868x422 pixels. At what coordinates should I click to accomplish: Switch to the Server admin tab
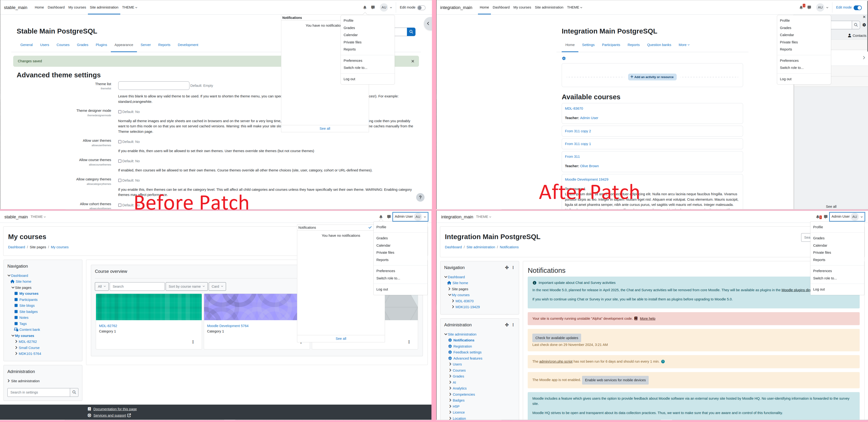coord(146,45)
